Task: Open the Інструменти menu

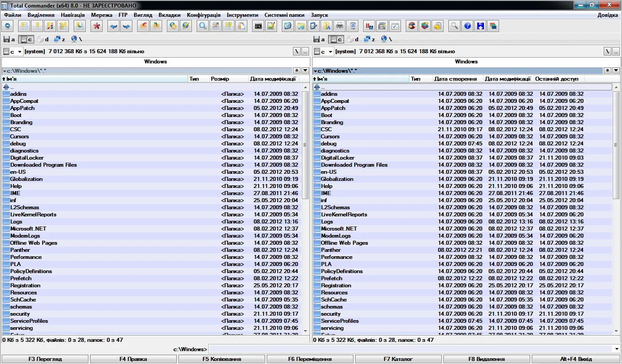Action: coord(242,15)
